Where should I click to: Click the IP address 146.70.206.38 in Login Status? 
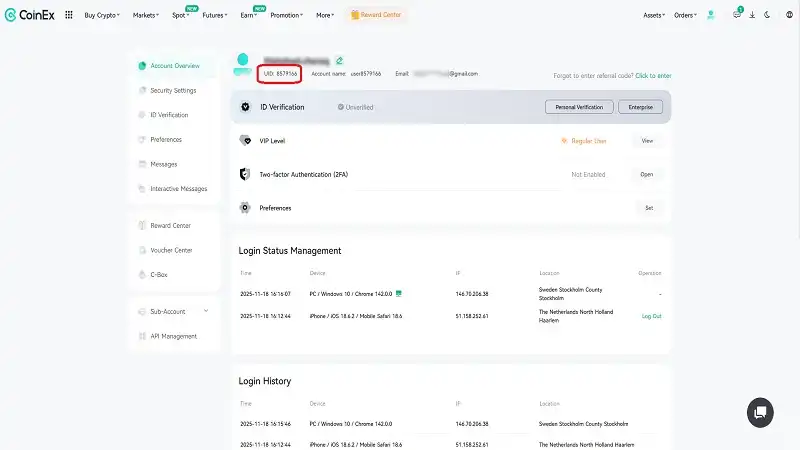tap(472, 294)
